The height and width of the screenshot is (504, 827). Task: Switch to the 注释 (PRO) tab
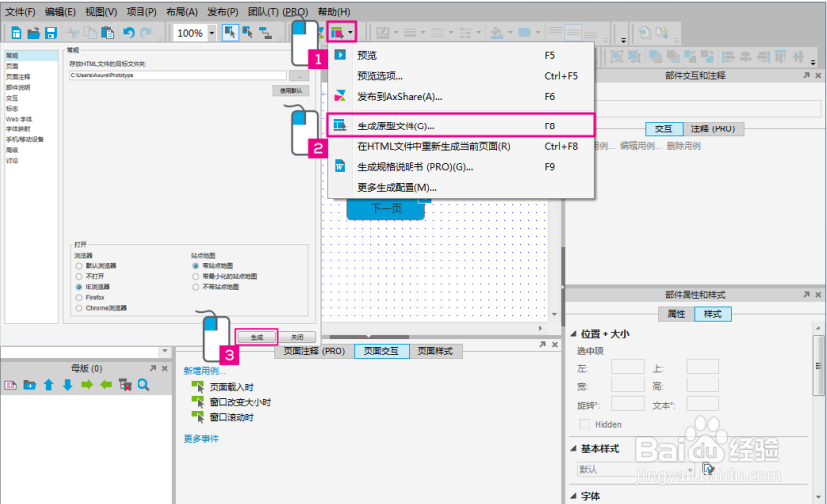click(713, 128)
